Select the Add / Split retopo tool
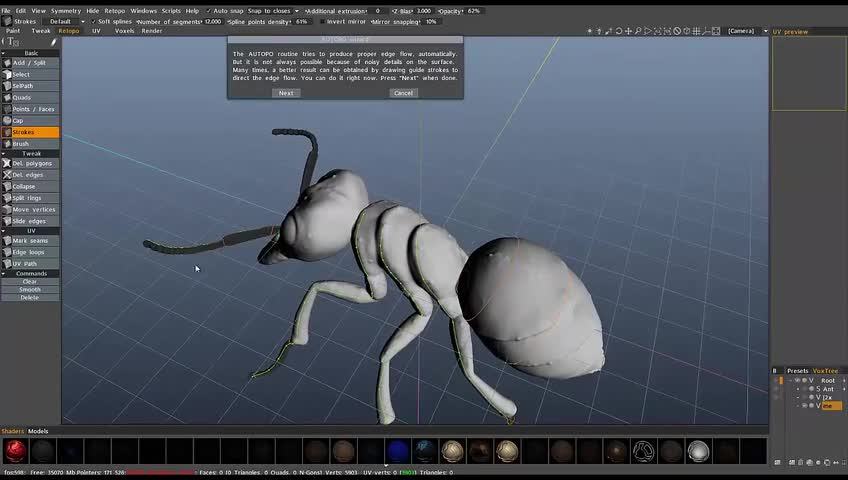 (30, 63)
